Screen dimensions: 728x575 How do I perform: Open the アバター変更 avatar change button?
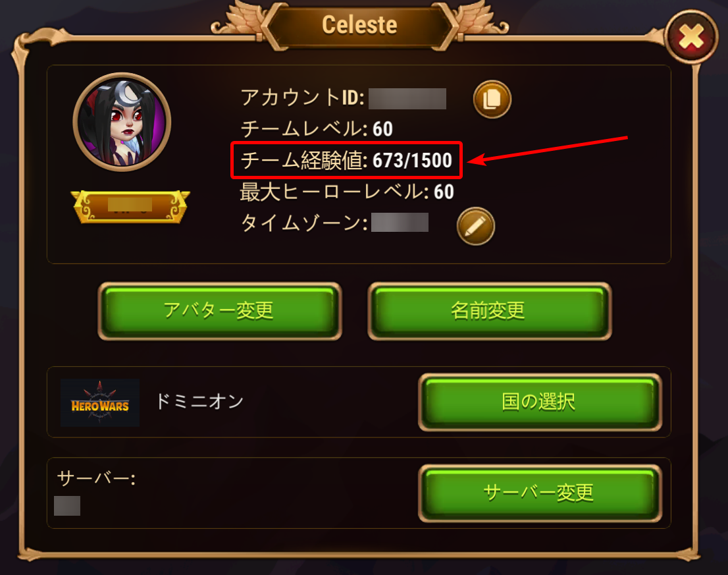click(220, 311)
